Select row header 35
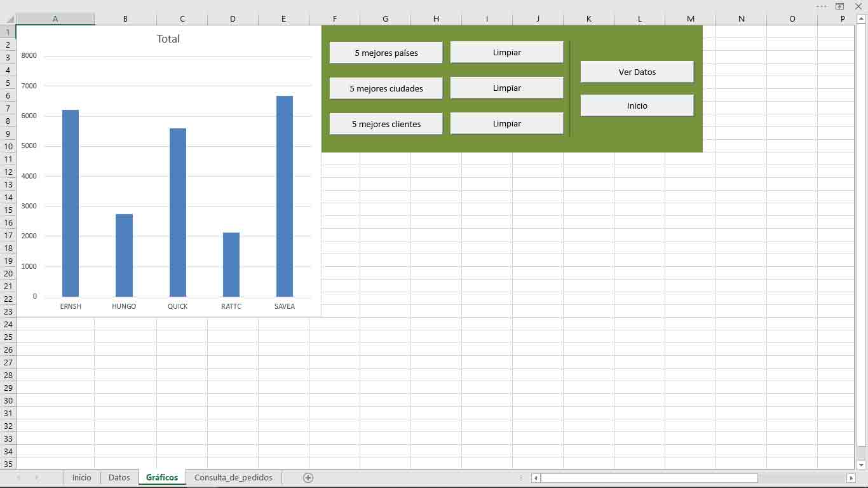The image size is (868, 488). coord(8,464)
